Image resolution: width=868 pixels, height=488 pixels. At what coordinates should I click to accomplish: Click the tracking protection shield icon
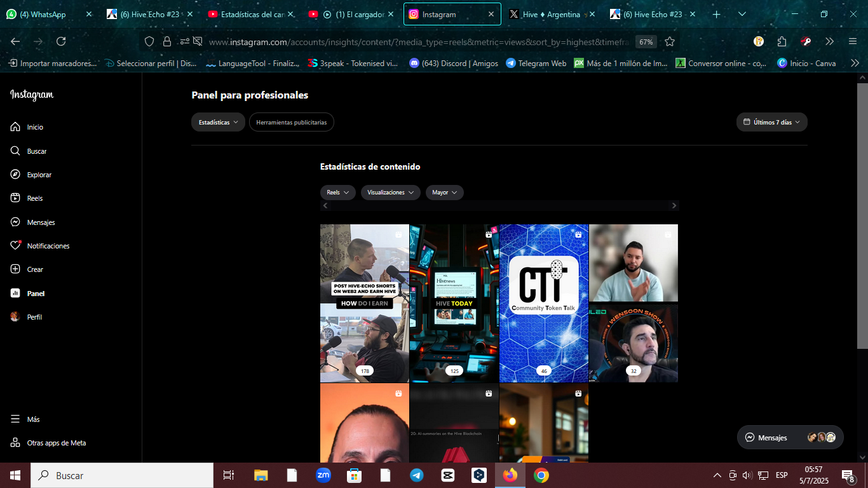(x=149, y=41)
